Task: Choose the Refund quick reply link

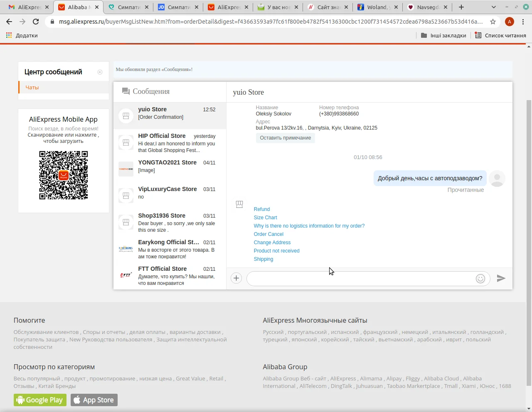Action: [262, 209]
